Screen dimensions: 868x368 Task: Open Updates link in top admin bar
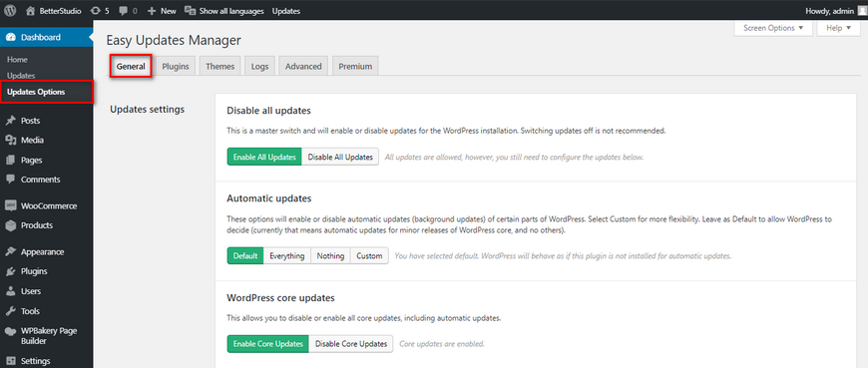click(x=286, y=11)
